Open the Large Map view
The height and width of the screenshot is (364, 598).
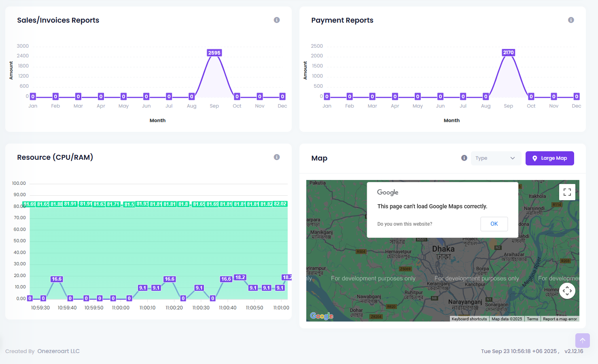point(549,158)
